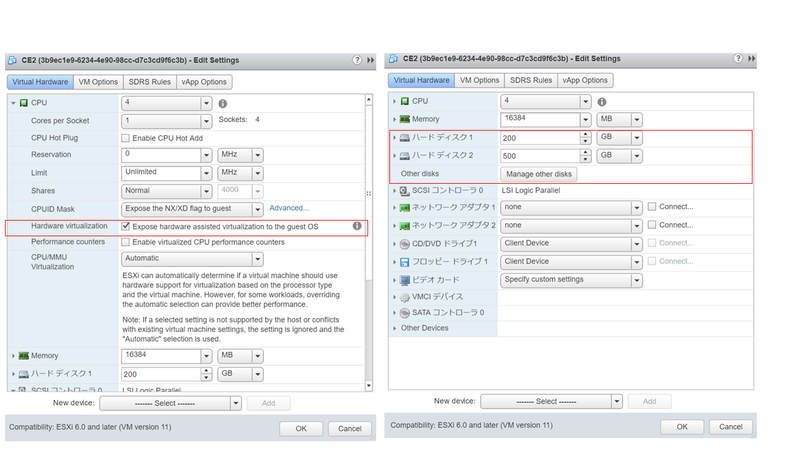Click Reservation value field showing 0
The width and height of the screenshot is (800, 450).
coord(161,155)
